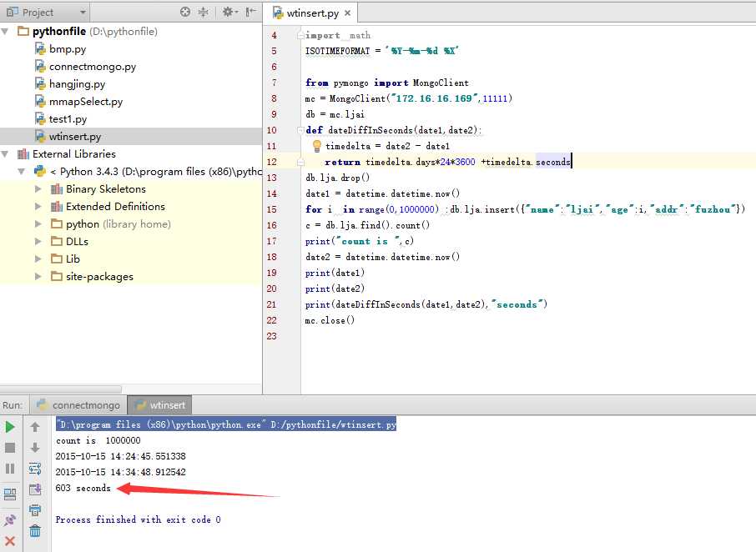Select the wtinsert run tab
The image size is (756, 552).
click(160, 405)
